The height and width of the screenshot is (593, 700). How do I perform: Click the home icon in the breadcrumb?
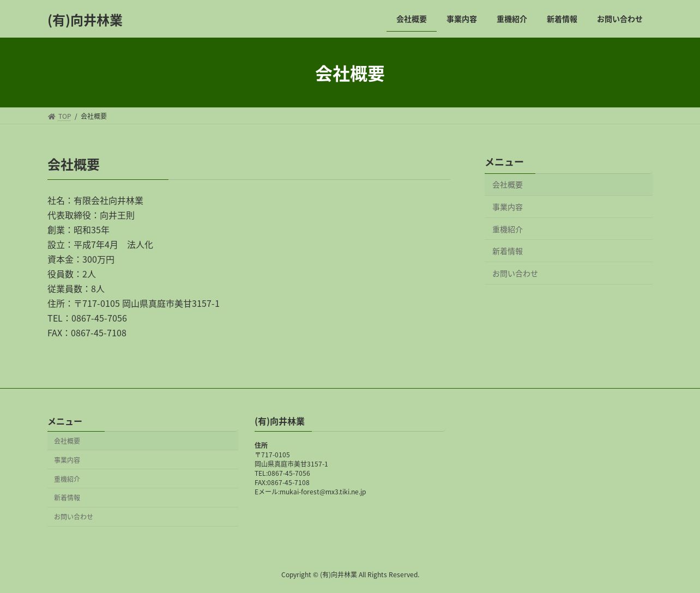pos(51,116)
